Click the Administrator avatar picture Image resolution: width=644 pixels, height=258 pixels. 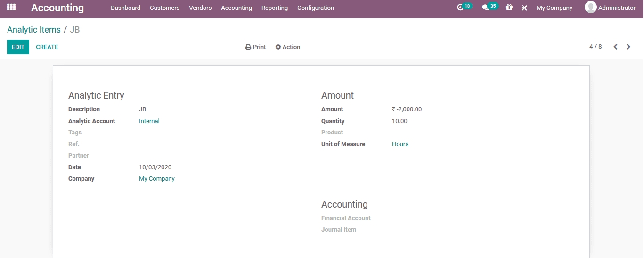tap(590, 8)
